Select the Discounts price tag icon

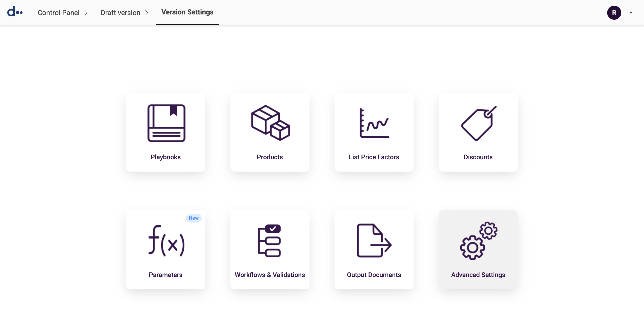(478, 123)
